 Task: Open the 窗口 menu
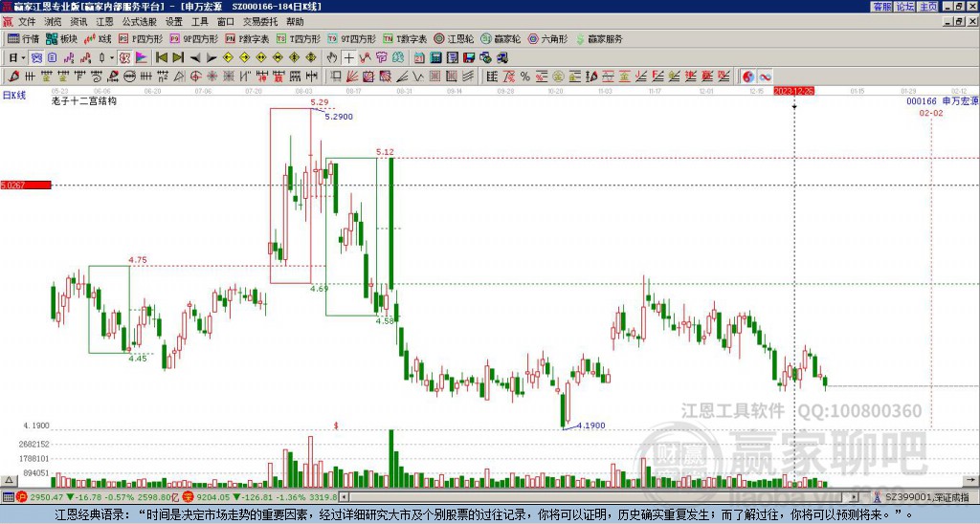226,22
